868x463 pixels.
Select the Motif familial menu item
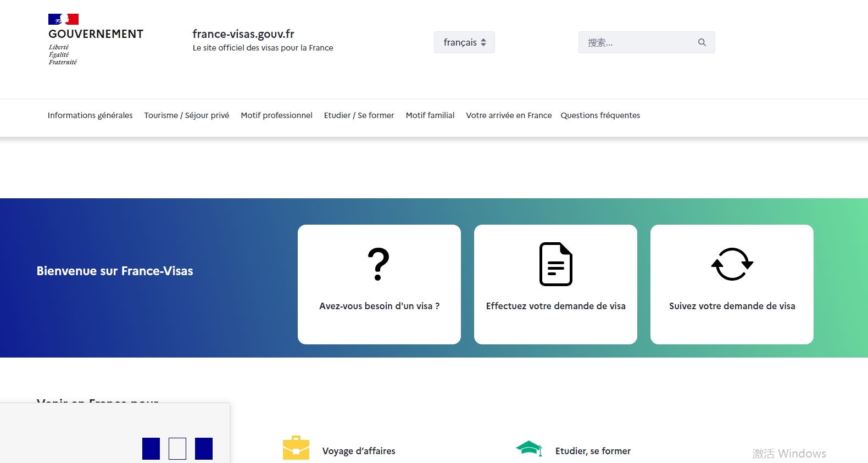click(430, 115)
